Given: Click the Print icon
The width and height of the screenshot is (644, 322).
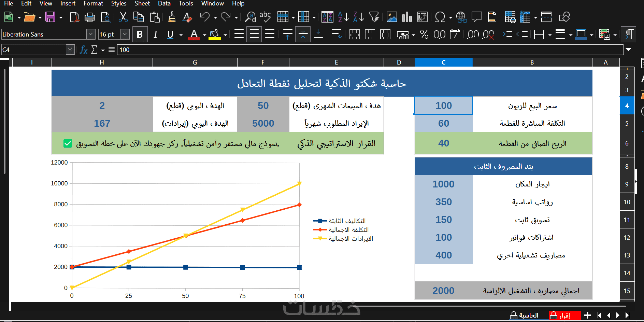Looking at the screenshot, I should pyautogui.click(x=90, y=17).
